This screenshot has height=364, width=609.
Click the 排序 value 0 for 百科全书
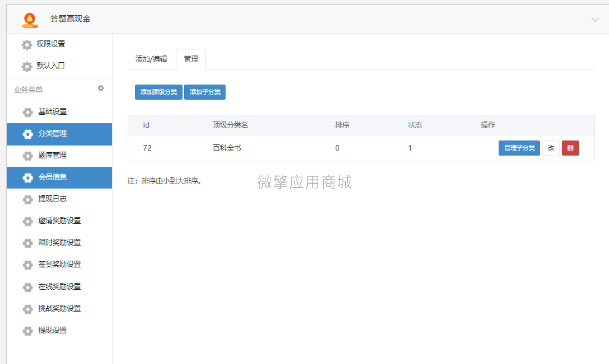point(337,148)
